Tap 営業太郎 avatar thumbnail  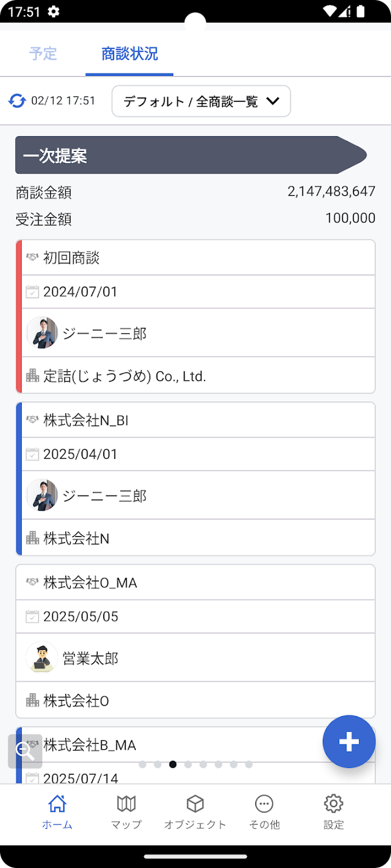pos(42,658)
